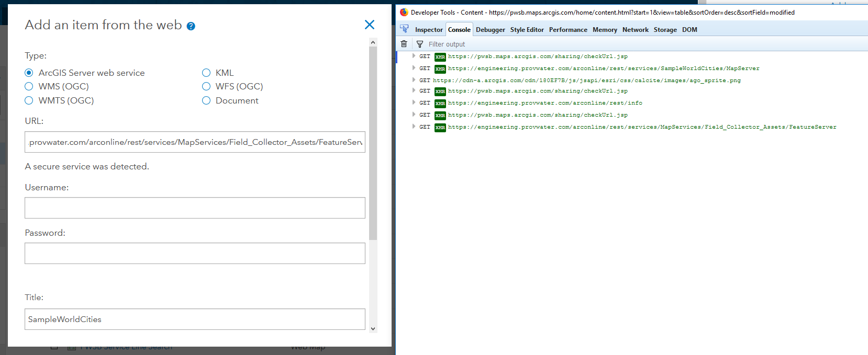Expand SampleWorldCities MapServer request entry
Image resolution: width=868 pixels, height=355 pixels.
tap(414, 68)
